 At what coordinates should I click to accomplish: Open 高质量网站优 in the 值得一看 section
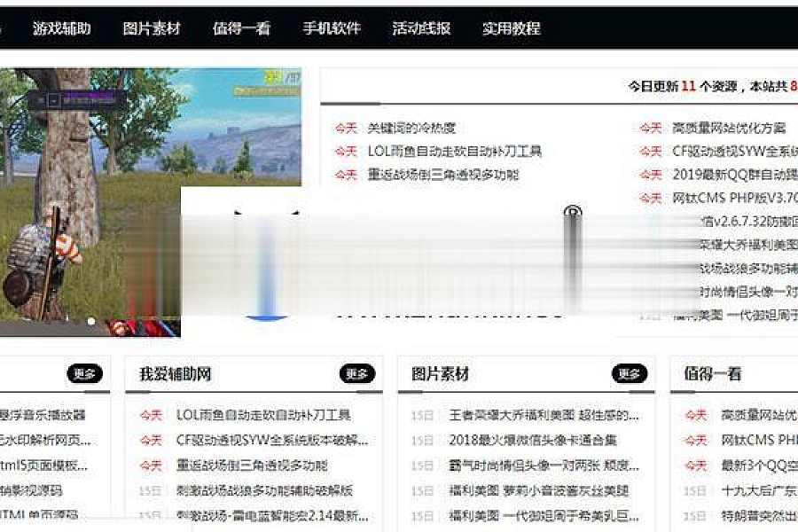click(x=759, y=415)
